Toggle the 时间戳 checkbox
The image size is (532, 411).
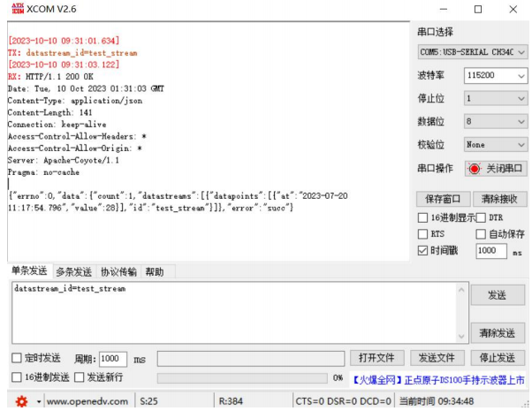click(x=423, y=251)
